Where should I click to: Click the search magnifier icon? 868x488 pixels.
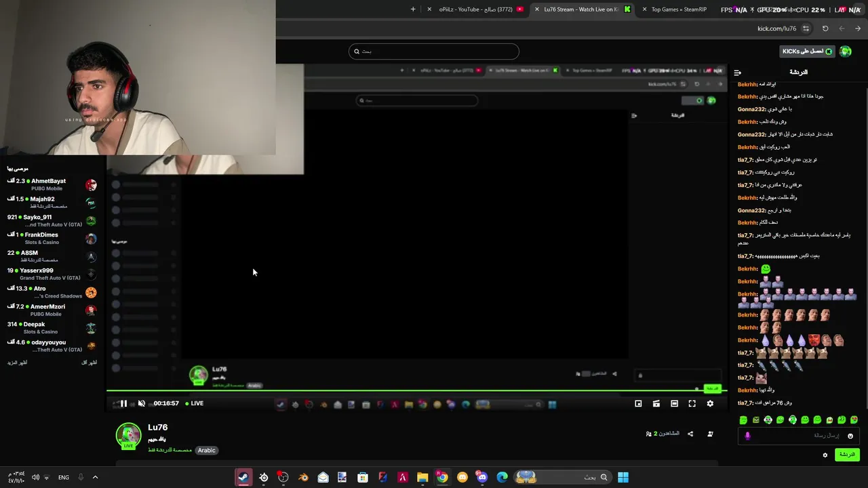[x=357, y=52]
